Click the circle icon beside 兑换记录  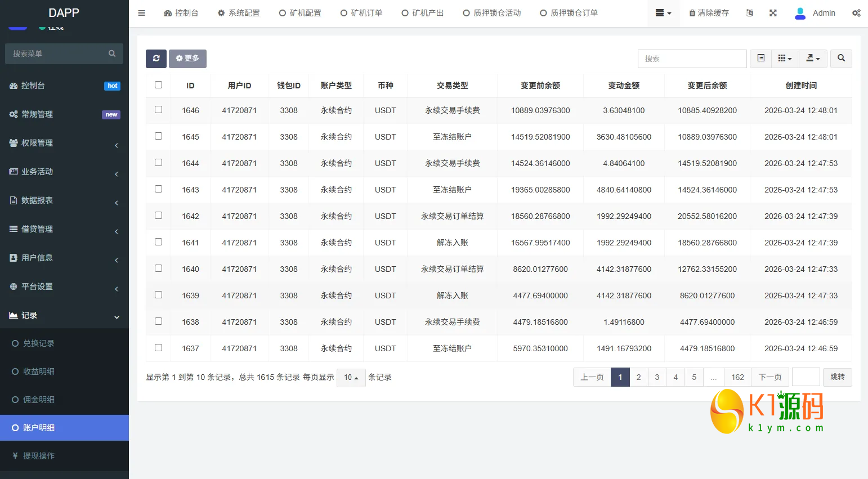[15, 343]
